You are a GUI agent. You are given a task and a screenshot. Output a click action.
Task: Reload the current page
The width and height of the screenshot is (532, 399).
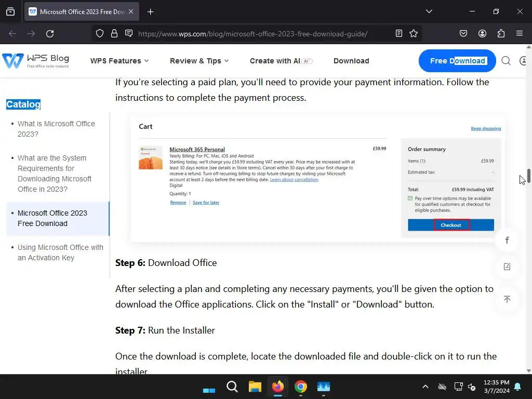point(50,34)
